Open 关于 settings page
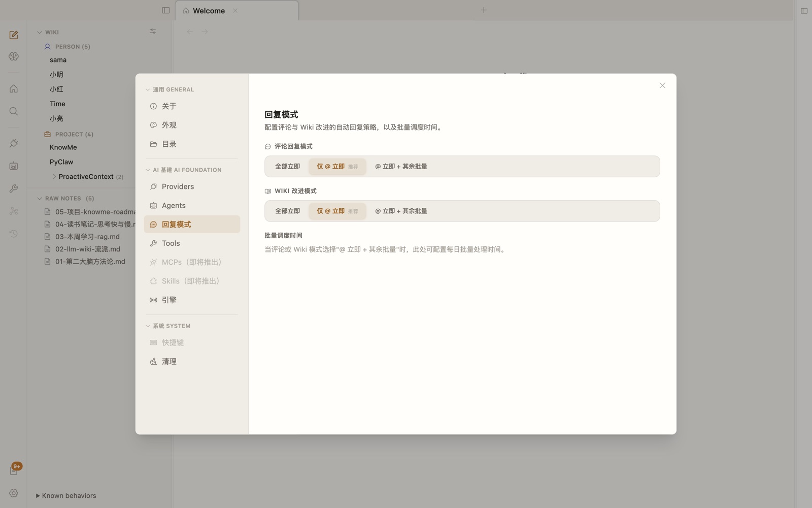This screenshot has height=508, width=812. 192,106
